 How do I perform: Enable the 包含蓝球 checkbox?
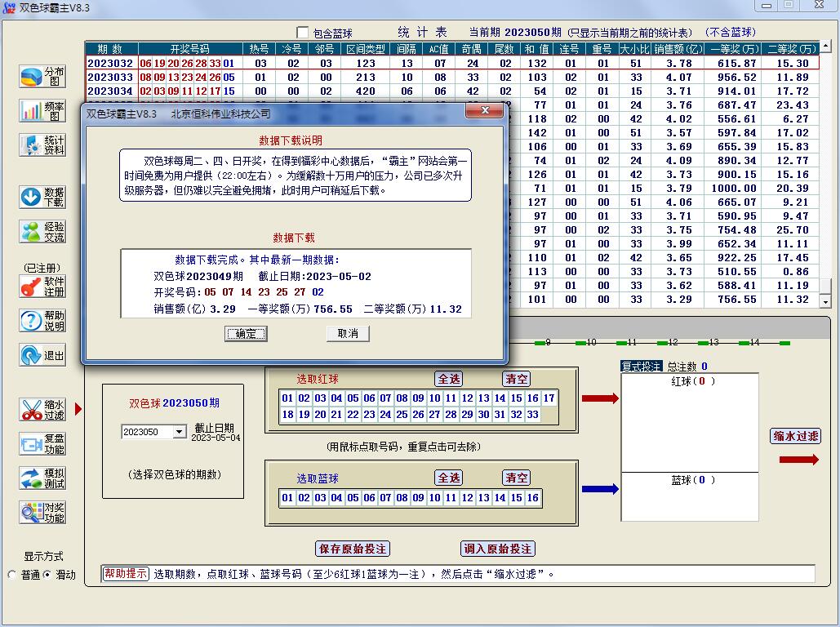(x=303, y=33)
